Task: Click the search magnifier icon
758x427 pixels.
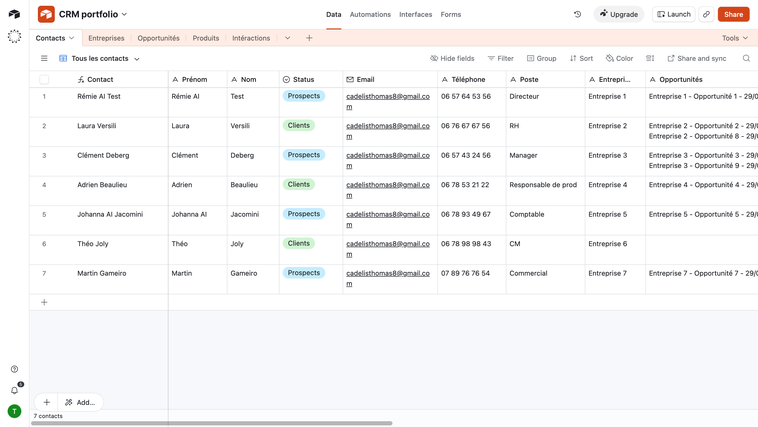Action: [x=746, y=59]
